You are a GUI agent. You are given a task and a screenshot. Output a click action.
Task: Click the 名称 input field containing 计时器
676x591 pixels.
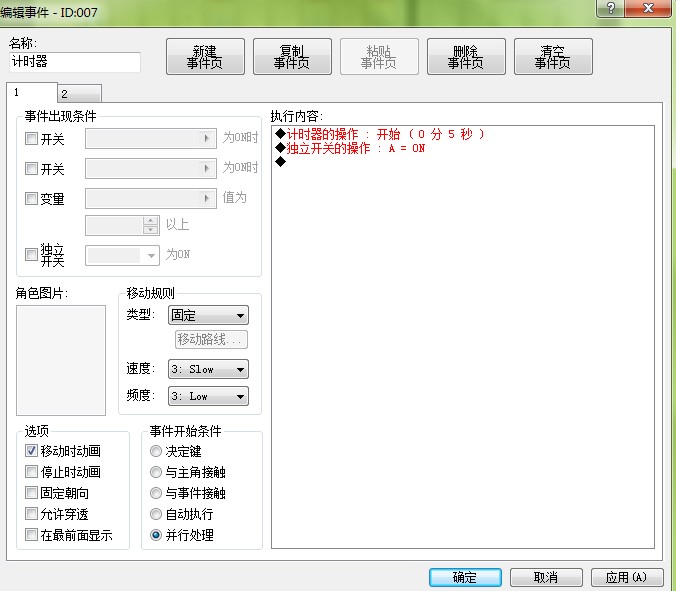point(75,62)
